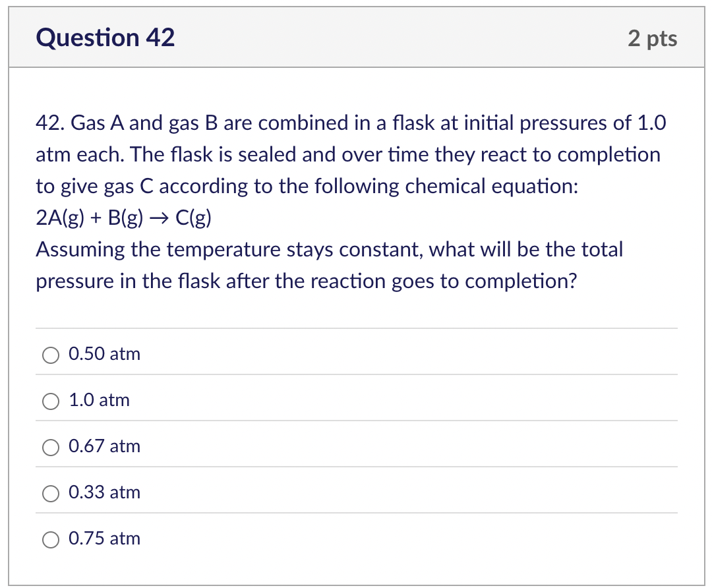Viewport: 712px width, 588px height.
Task: Click the 2 pts points label
Action: [x=653, y=38]
